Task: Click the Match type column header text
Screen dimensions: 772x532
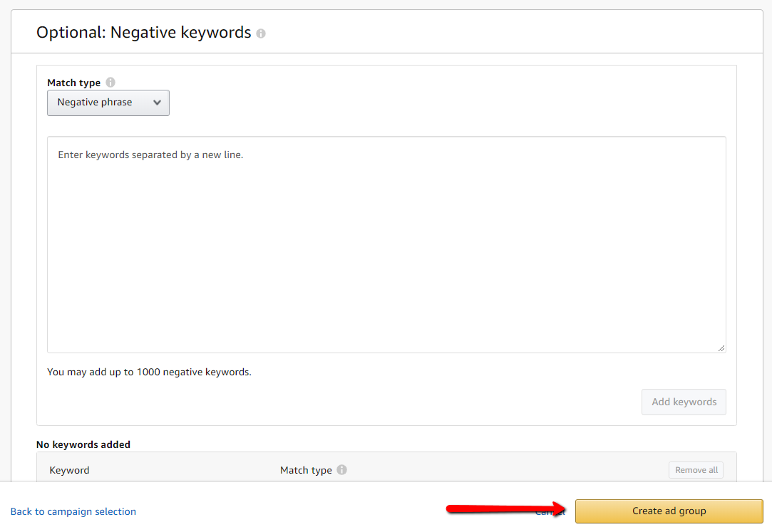Action: 306,470
